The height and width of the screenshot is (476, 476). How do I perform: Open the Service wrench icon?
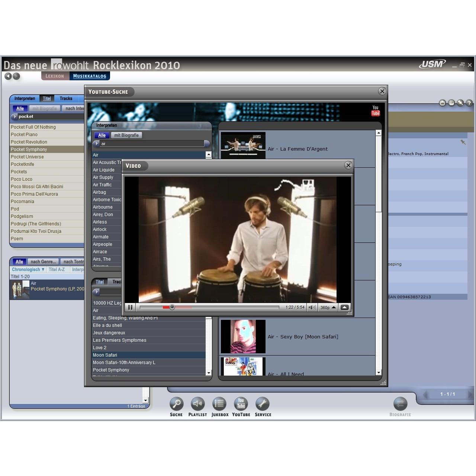tap(262, 403)
